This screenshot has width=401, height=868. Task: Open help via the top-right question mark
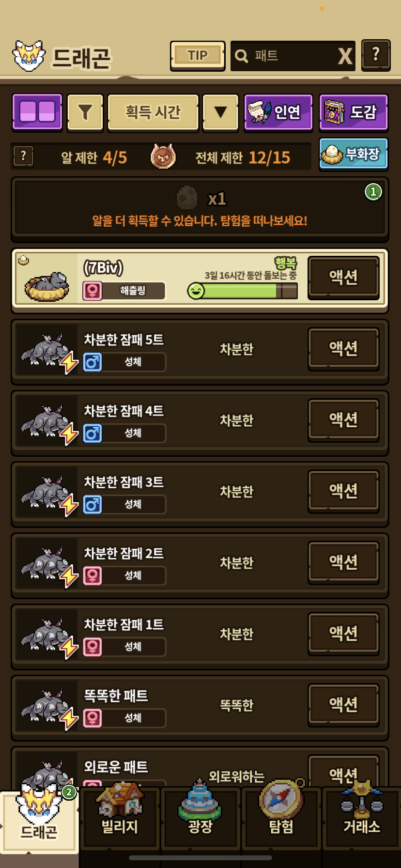point(376,55)
